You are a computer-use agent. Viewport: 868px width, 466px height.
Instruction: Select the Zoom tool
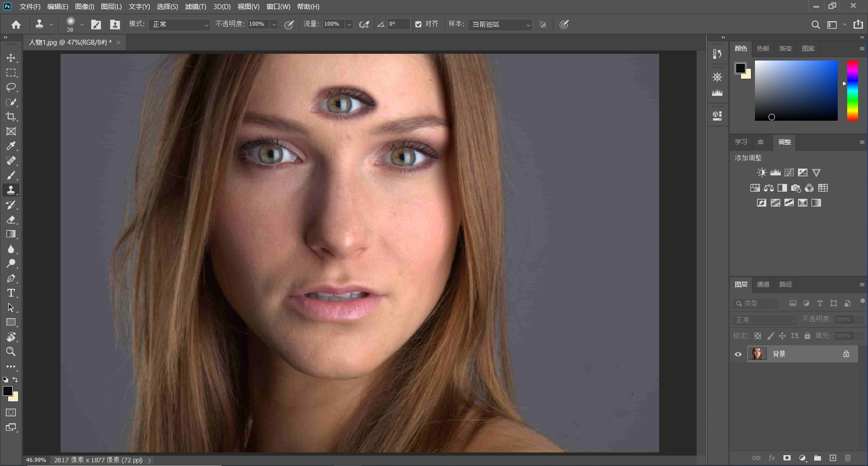click(x=11, y=352)
